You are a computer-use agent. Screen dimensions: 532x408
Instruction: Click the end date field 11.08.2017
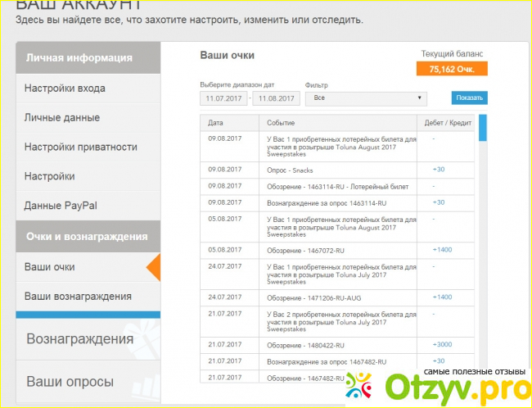tap(276, 98)
